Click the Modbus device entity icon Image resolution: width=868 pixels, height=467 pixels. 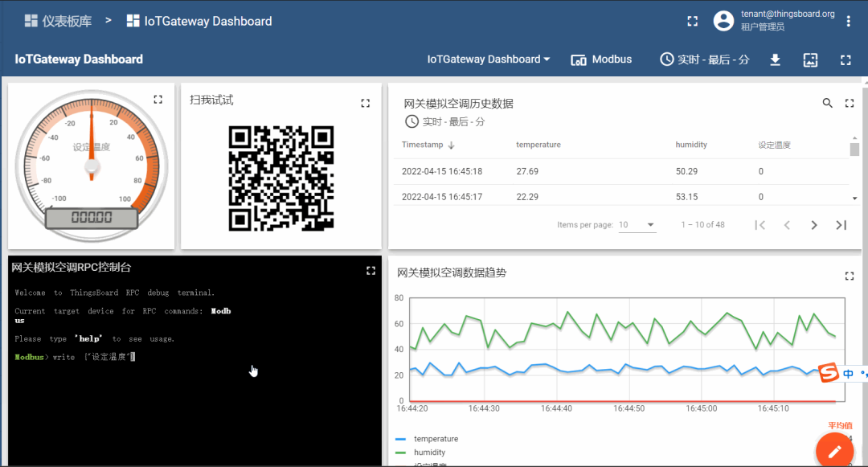click(x=578, y=59)
